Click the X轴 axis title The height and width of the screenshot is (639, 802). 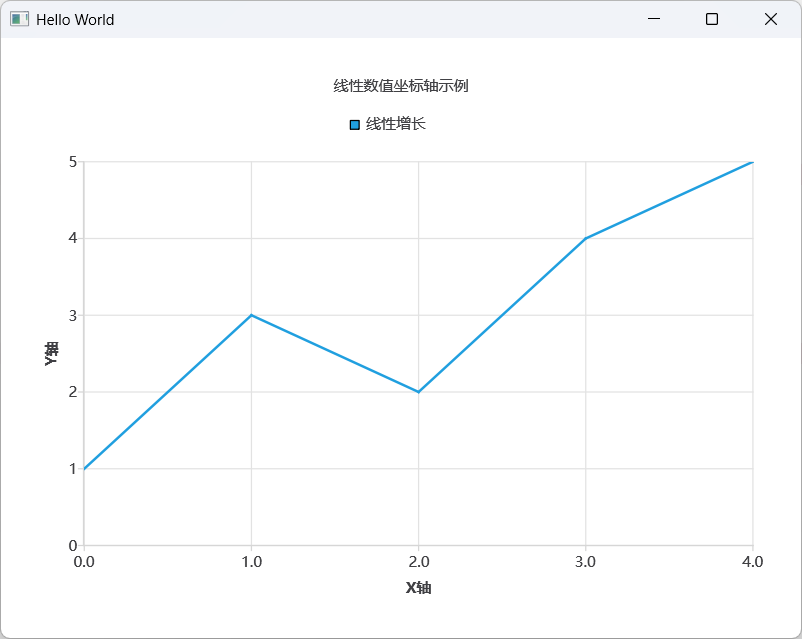click(418, 588)
